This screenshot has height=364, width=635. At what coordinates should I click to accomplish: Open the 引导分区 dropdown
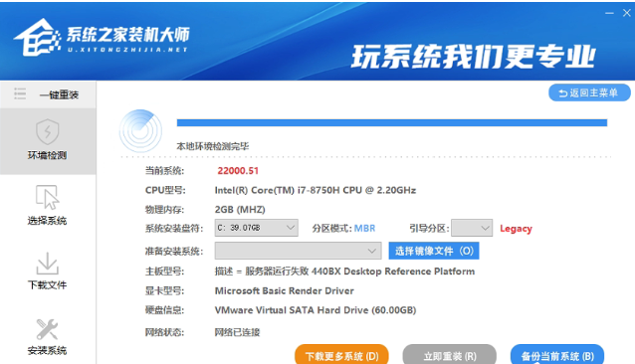(x=472, y=228)
